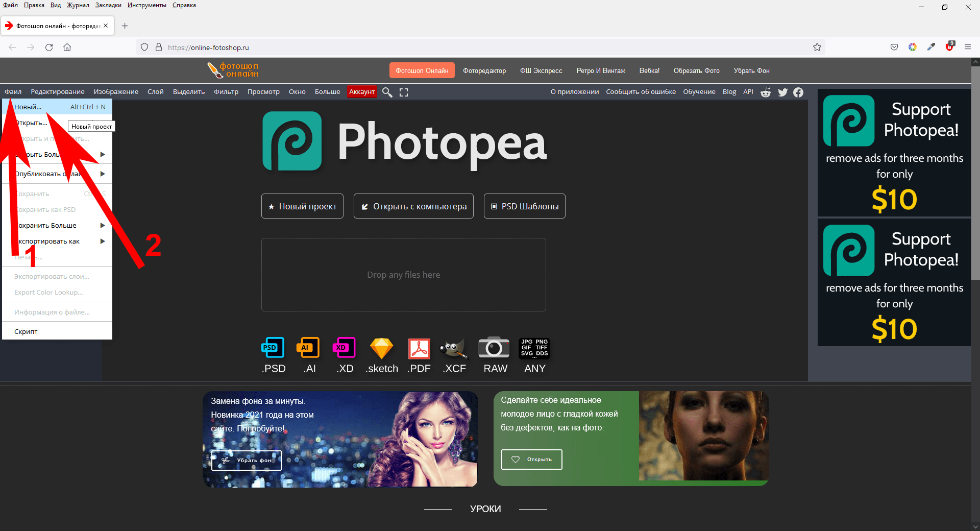Open the Редактирование menu

[58, 92]
